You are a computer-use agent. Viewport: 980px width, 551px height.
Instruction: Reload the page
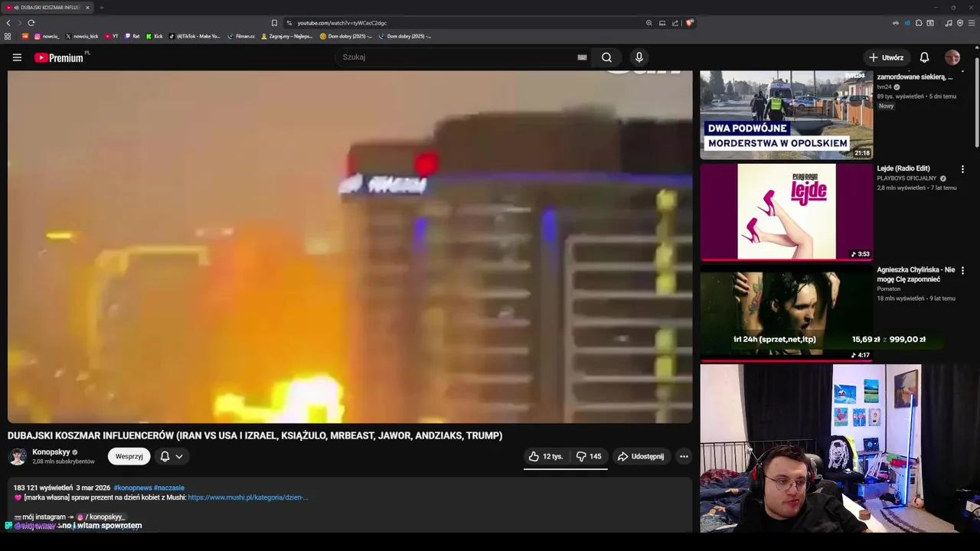point(31,23)
